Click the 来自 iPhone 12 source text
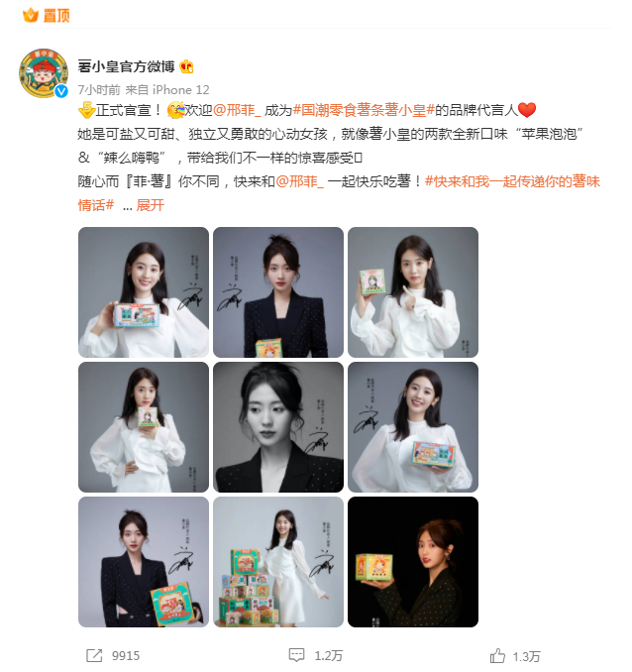 (x=167, y=89)
